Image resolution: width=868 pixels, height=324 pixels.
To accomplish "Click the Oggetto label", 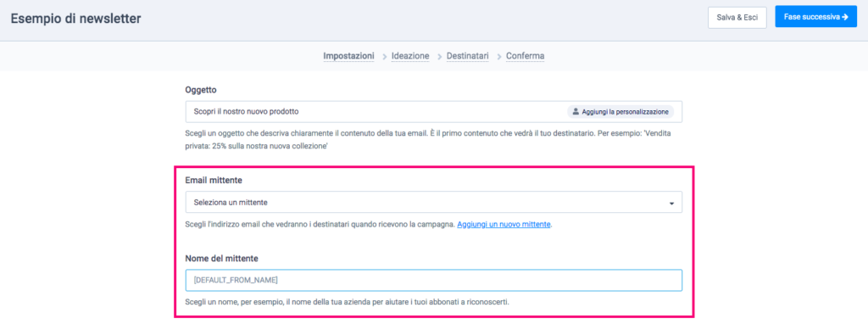I will pyautogui.click(x=201, y=89).
